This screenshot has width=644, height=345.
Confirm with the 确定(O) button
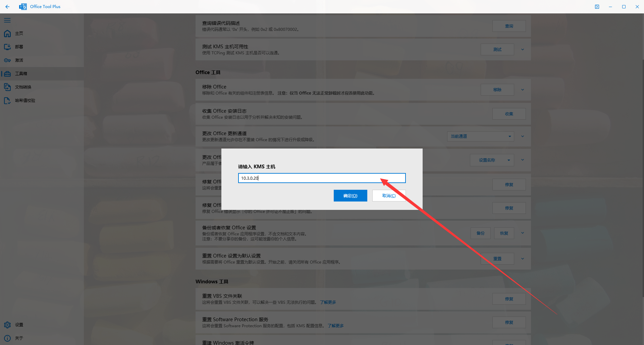pyautogui.click(x=351, y=196)
